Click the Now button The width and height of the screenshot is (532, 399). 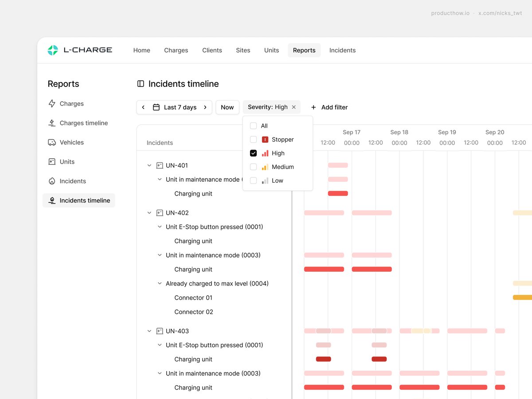point(227,107)
